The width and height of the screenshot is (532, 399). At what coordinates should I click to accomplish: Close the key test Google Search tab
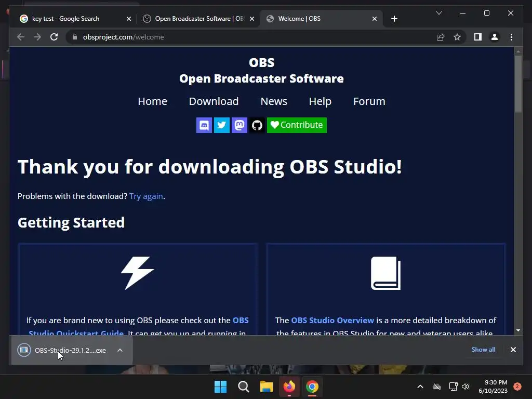coord(129,19)
